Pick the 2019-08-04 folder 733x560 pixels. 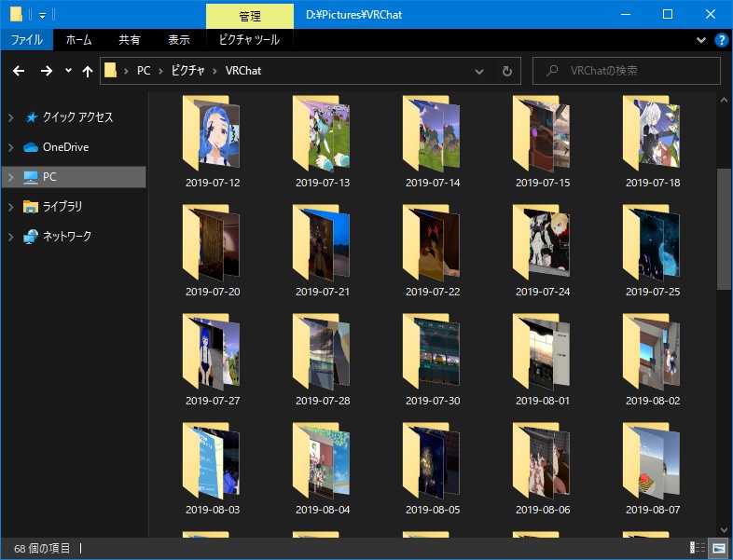click(323, 469)
